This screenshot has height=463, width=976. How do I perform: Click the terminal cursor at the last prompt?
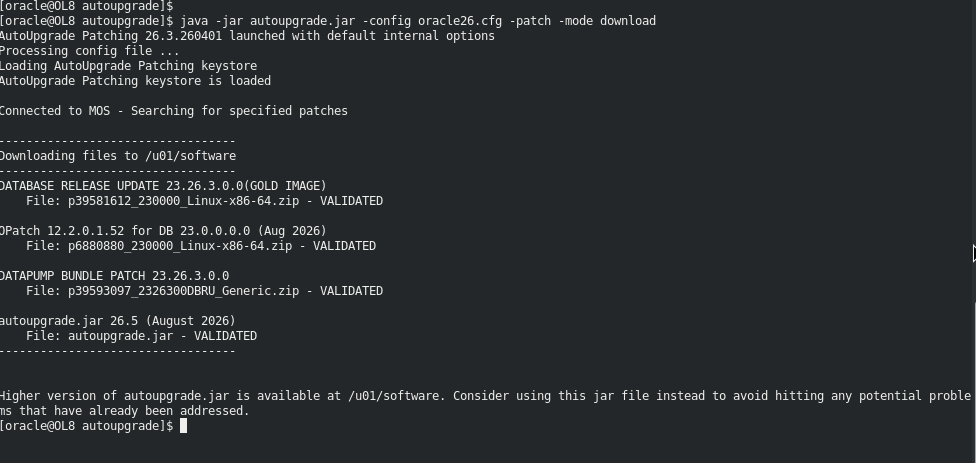click(183, 426)
